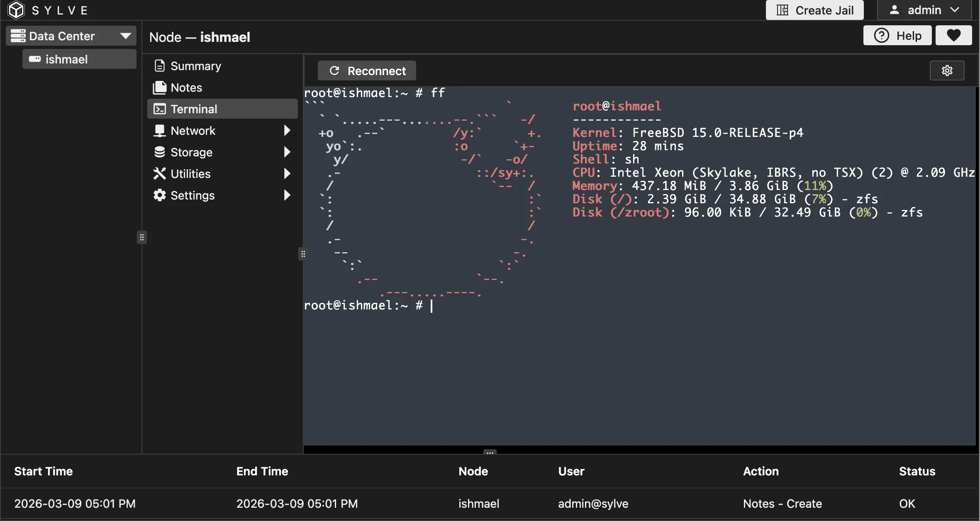
Task: Open the admin user dropdown
Action: tap(924, 10)
